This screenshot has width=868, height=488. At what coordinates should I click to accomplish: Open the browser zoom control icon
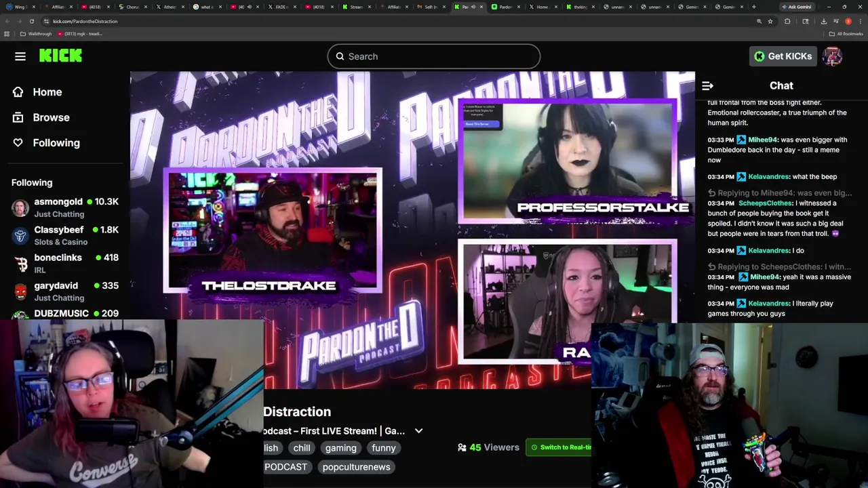759,21
